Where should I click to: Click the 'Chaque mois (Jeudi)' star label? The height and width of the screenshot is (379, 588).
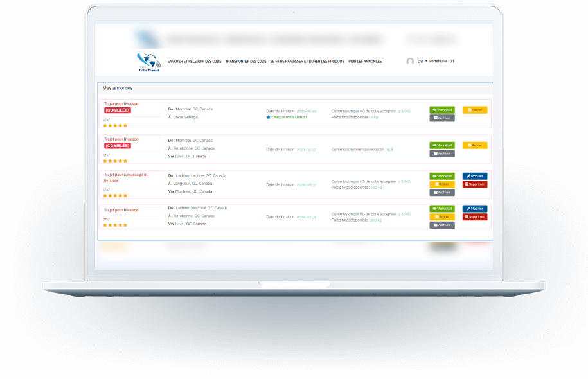[289, 117]
